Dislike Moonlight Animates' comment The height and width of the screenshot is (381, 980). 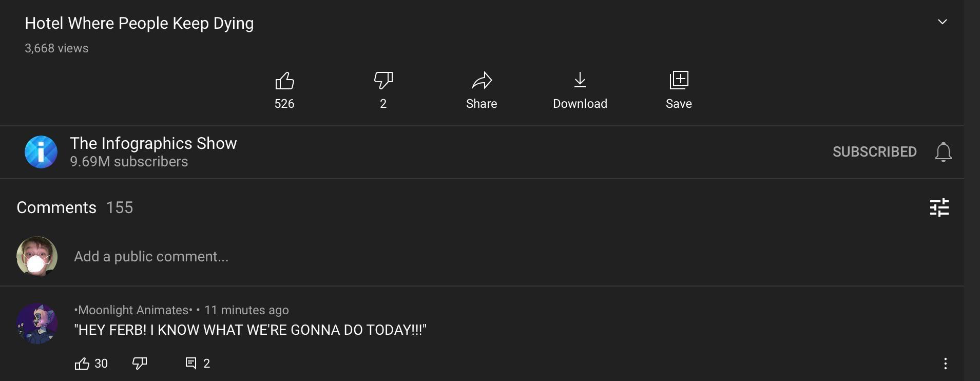140,364
